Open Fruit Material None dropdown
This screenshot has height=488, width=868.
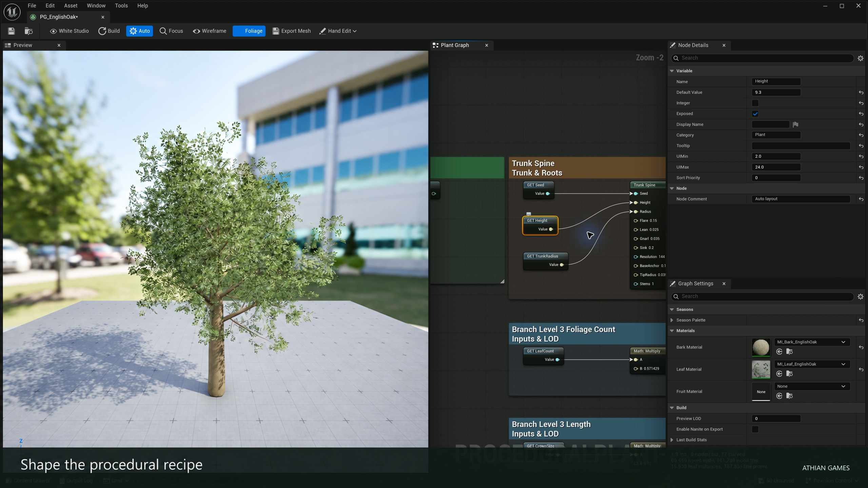click(812, 386)
